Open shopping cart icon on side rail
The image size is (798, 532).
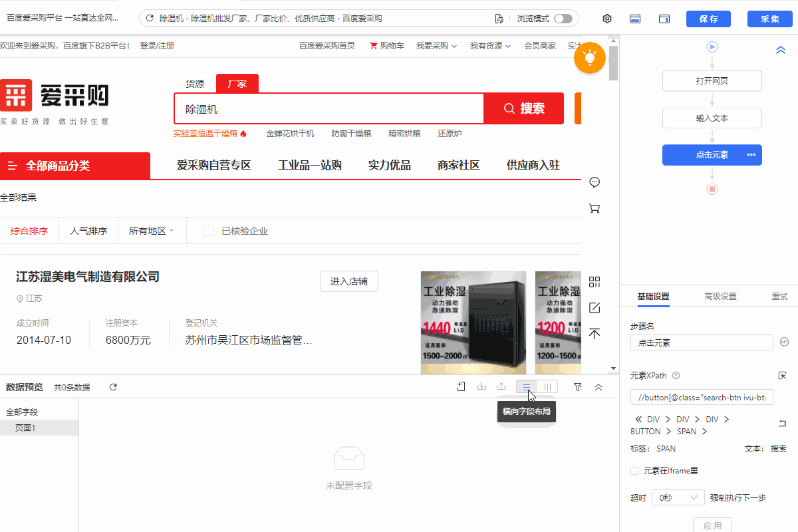pos(595,208)
